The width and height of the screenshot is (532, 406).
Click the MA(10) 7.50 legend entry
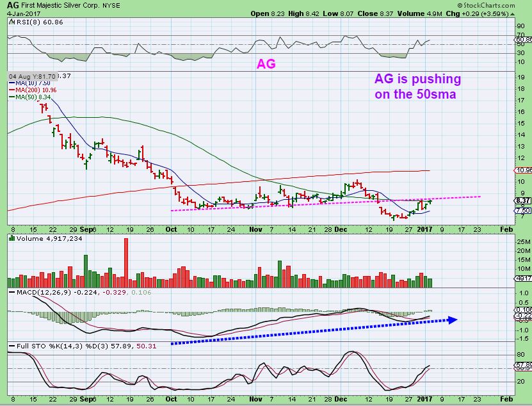pyautogui.click(x=29, y=83)
